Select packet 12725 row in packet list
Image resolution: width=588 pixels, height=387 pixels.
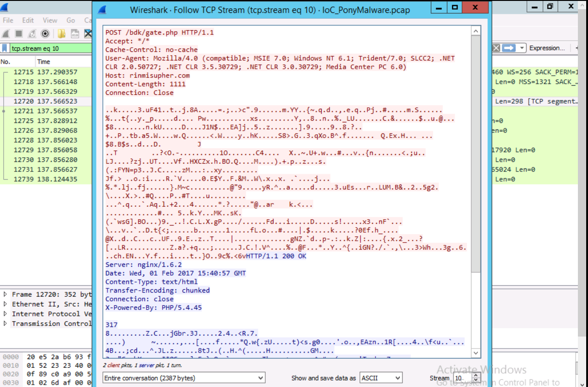46,121
